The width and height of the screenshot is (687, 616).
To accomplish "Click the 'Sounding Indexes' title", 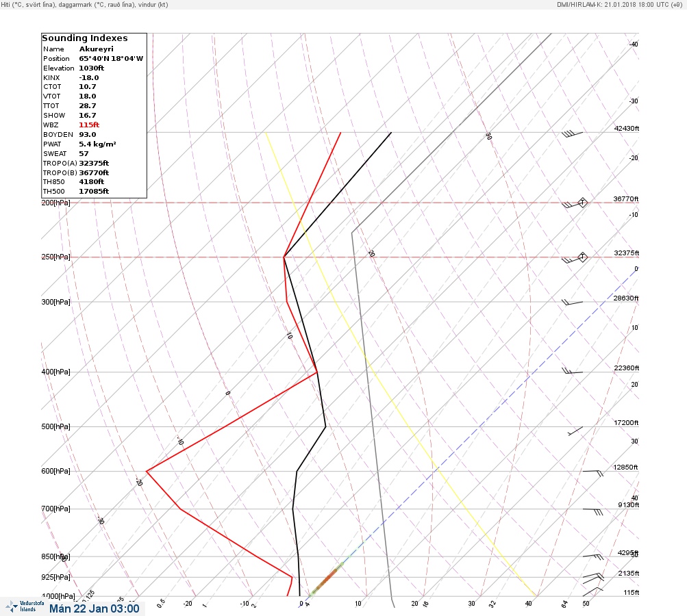I will [85, 38].
